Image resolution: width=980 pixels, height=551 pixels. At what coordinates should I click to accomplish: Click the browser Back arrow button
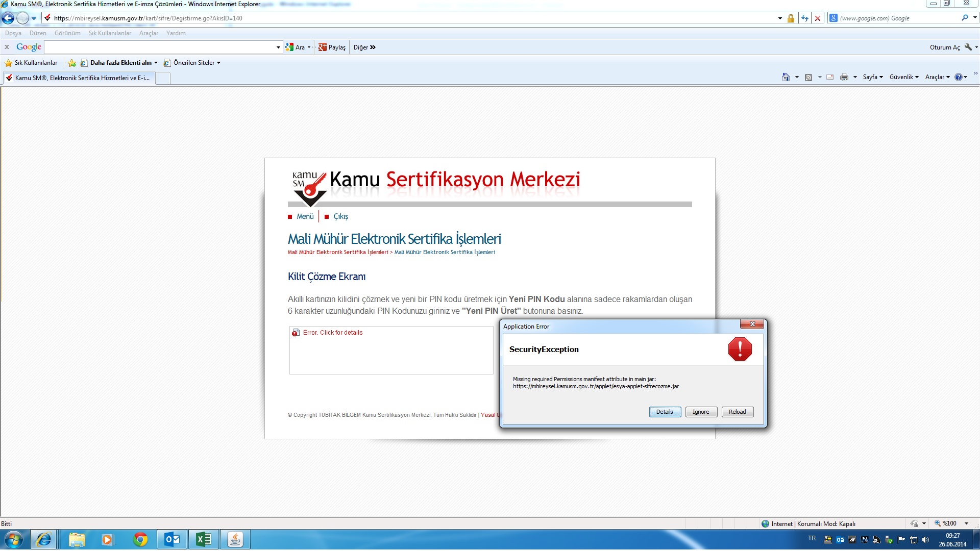pyautogui.click(x=8, y=18)
